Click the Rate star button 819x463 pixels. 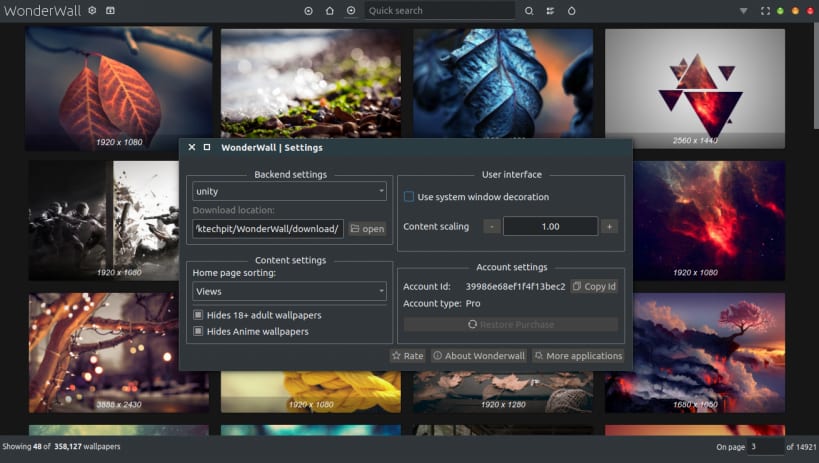(408, 356)
